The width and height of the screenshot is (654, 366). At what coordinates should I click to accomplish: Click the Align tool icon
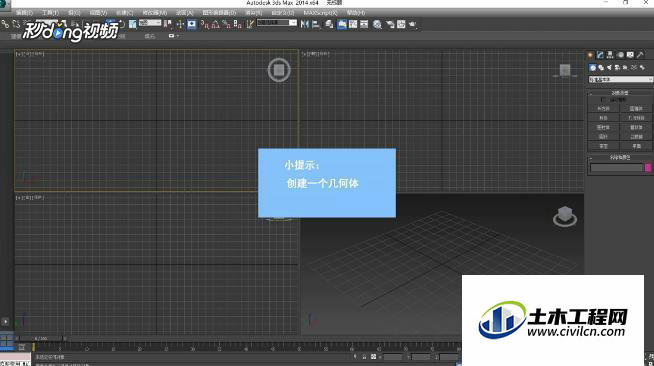click(x=316, y=24)
